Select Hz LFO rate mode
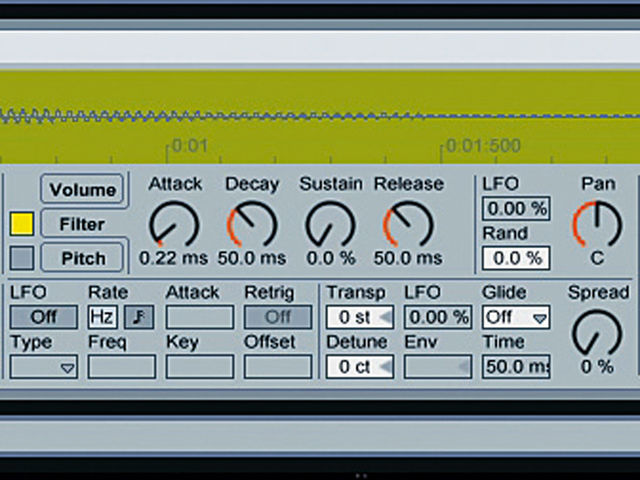The height and width of the screenshot is (480, 640). [102, 317]
